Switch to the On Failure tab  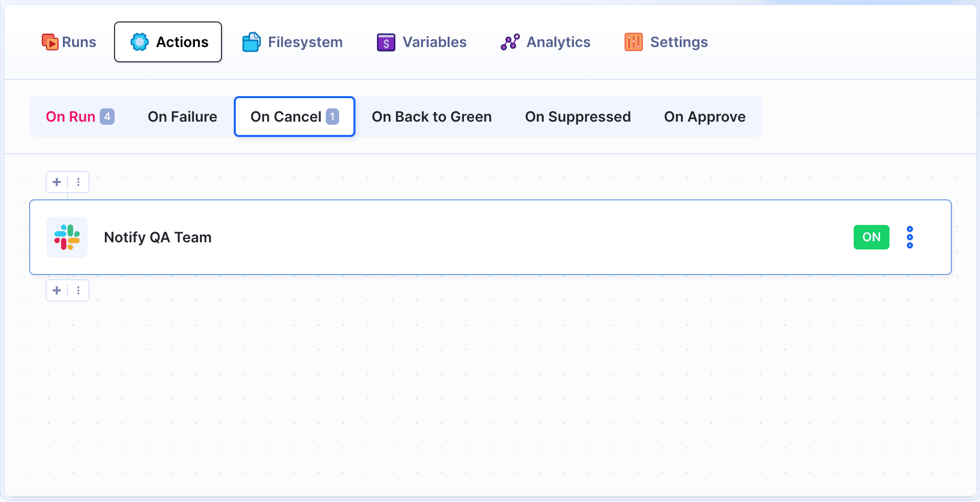coord(183,117)
